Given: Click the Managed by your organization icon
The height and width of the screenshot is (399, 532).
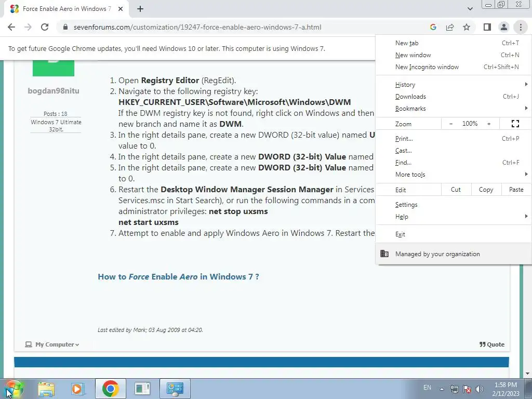Looking at the screenshot, I should point(384,254).
